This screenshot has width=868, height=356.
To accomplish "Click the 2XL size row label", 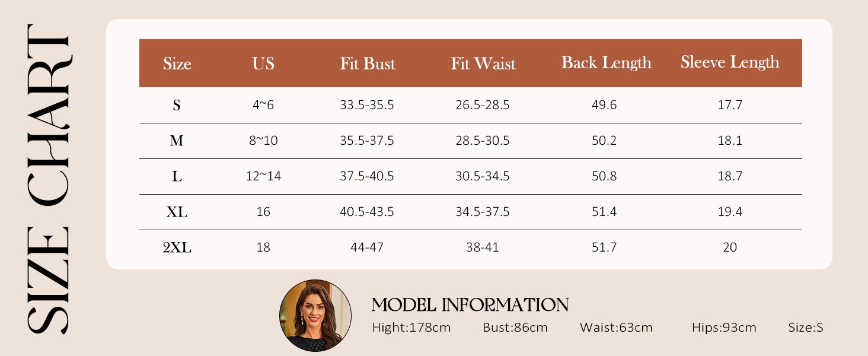I will 177,248.
